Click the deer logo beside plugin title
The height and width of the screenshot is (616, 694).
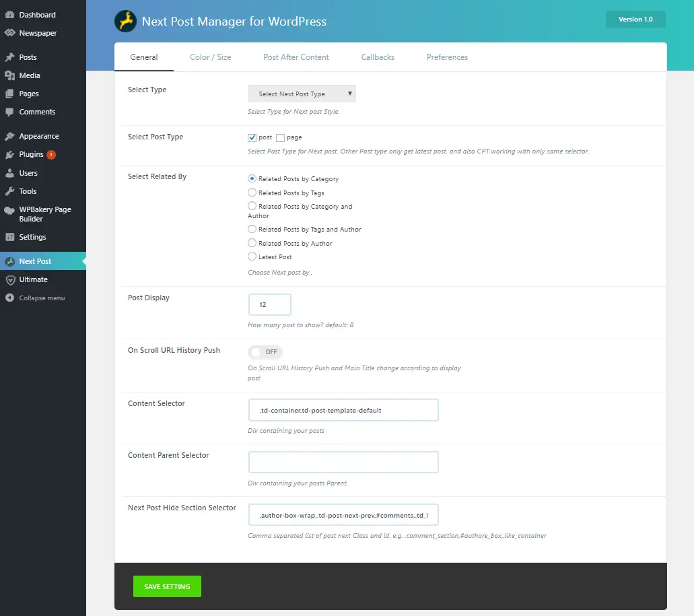[125, 22]
